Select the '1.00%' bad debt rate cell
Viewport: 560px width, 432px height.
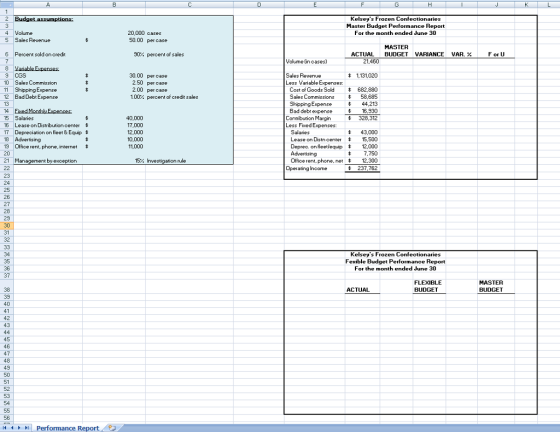click(x=137, y=97)
